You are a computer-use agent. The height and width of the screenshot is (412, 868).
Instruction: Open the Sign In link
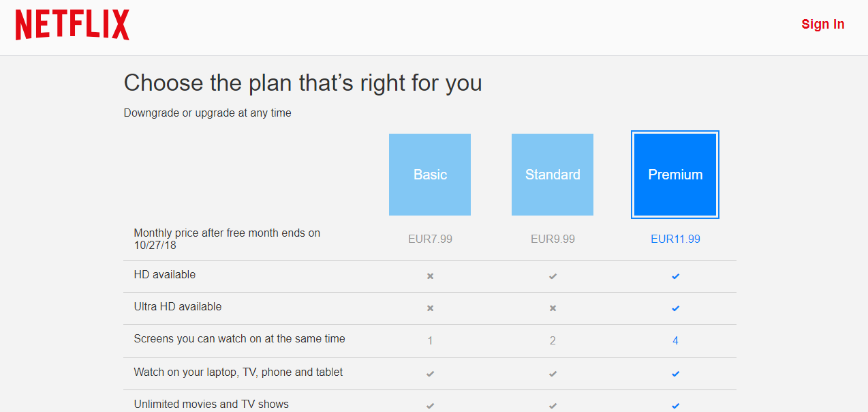click(x=822, y=24)
